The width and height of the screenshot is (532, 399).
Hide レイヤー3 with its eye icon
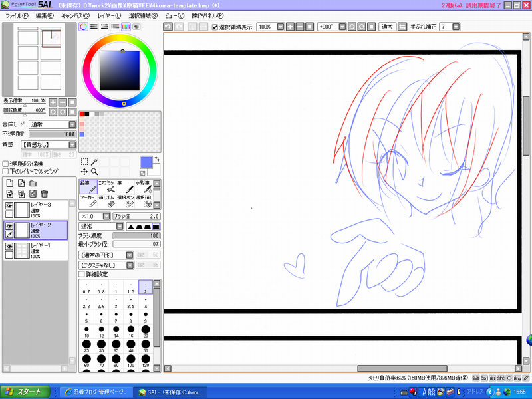point(9,206)
